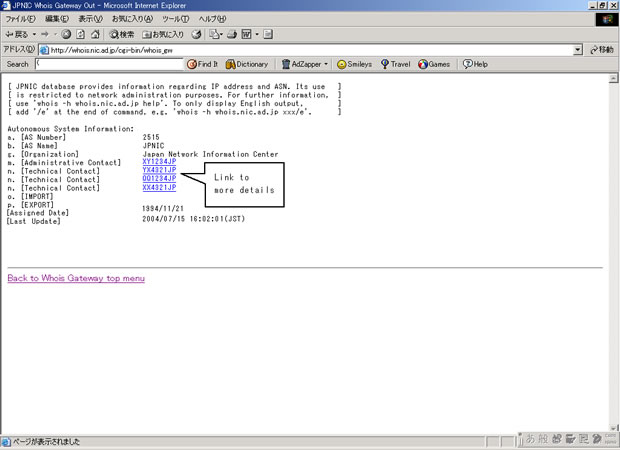Click the Autonomous System Information heading

tap(70, 129)
